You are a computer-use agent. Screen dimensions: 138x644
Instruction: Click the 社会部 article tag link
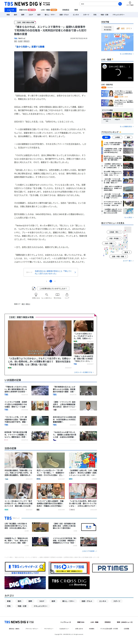pos(20,41)
